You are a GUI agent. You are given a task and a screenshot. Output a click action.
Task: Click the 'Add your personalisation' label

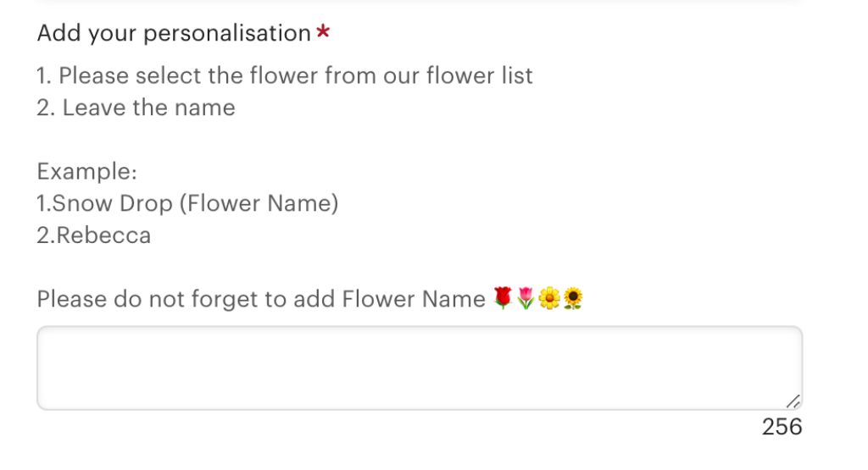174,33
